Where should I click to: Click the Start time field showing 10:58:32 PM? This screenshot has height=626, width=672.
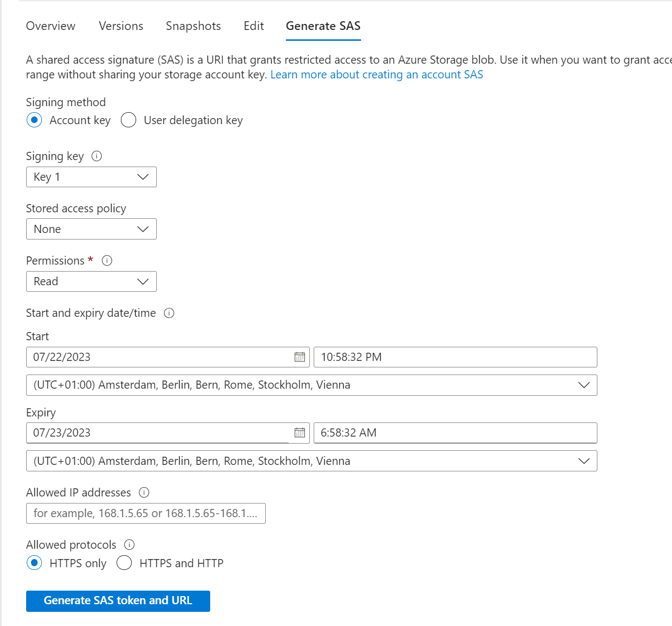pyautogui.click(x=455, y=357)
